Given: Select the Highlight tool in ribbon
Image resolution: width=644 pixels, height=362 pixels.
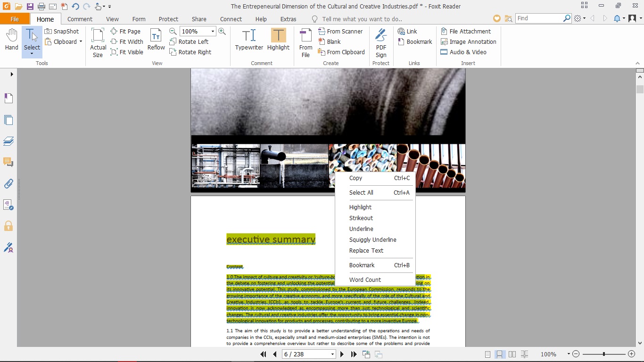Looking at the screenshot, I should [278, 39].
